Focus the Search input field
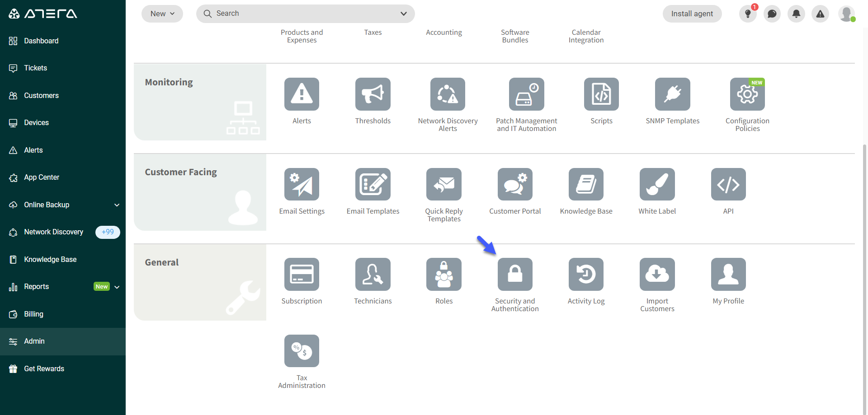 point(305,14)
